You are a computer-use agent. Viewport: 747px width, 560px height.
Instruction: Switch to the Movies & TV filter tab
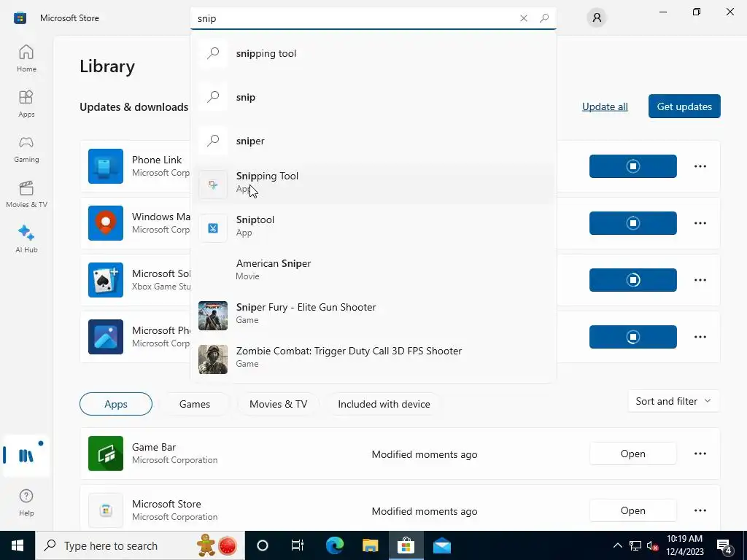[278, 404]
